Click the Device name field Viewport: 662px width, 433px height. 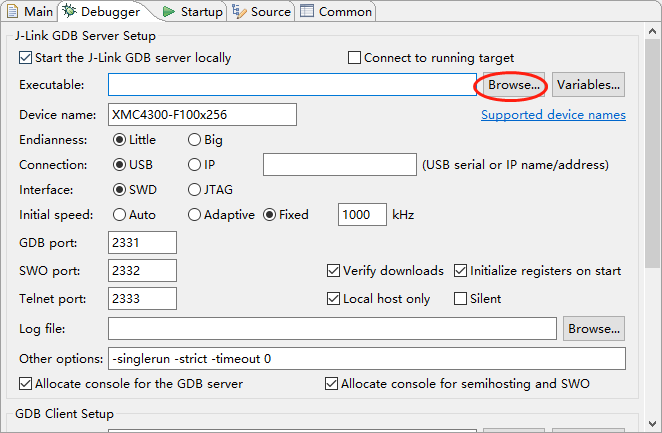[x=202, y=114]
